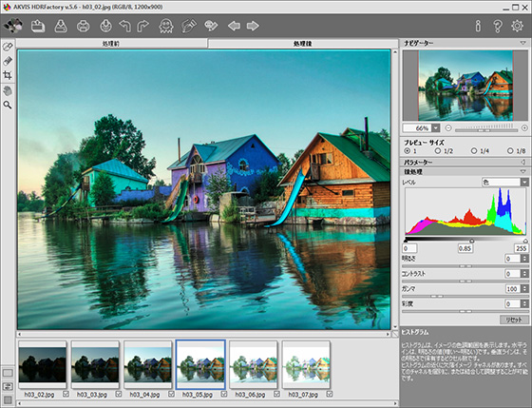Screen dimensions: 532x408
Task: Click the リセット reset button
Action: 514,320
